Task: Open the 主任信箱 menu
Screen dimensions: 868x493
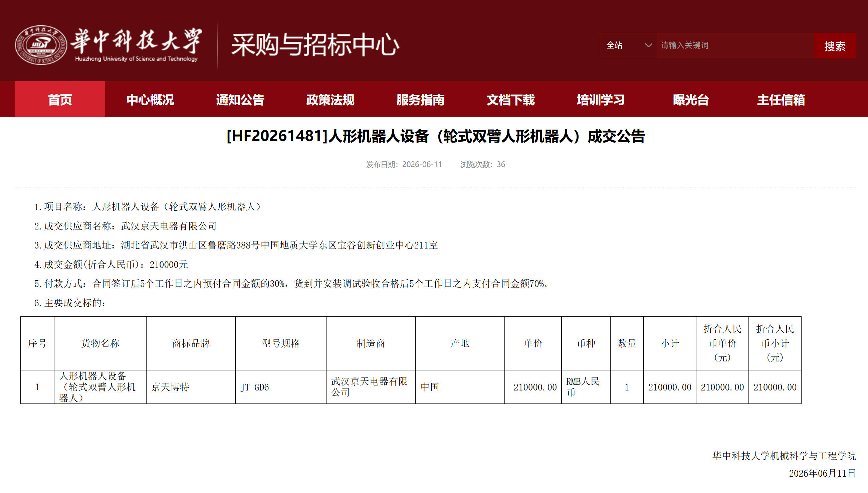Action: pyautogui.click(x=781, y=100)
